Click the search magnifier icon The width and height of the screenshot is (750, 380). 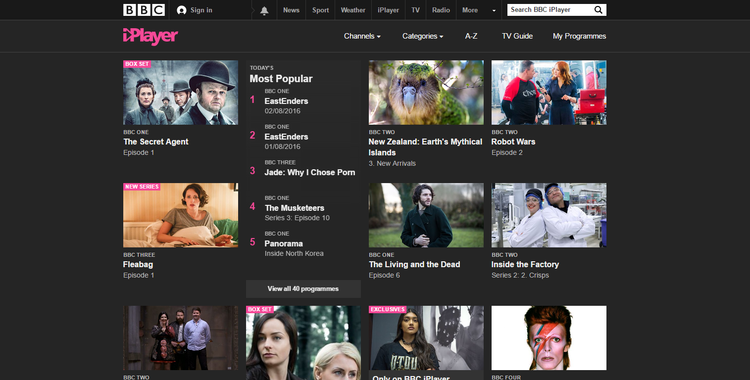point(598,10)
